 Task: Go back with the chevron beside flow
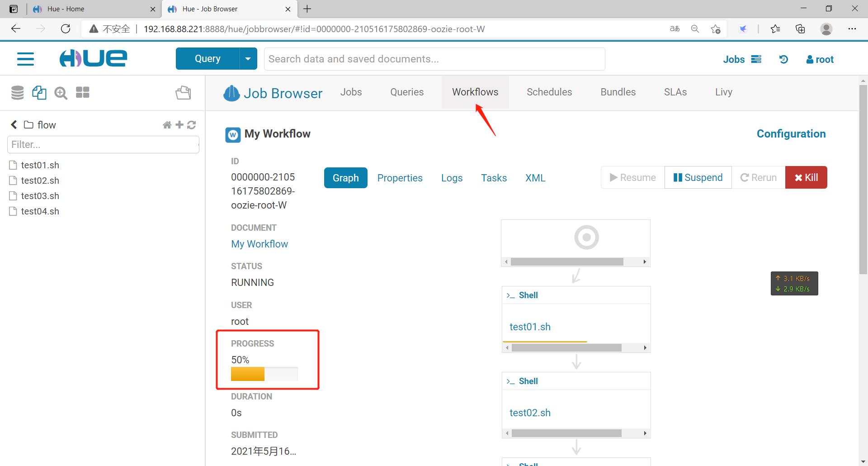(14, 124)
